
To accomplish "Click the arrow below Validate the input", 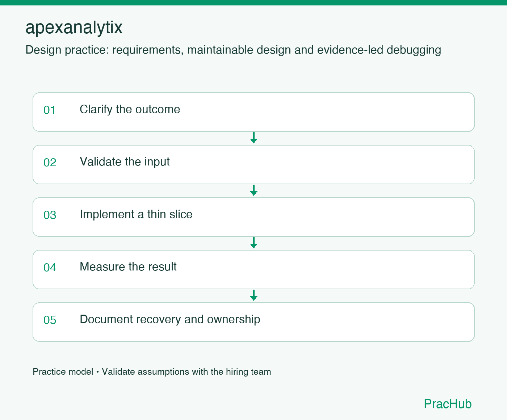I will 253,190.
